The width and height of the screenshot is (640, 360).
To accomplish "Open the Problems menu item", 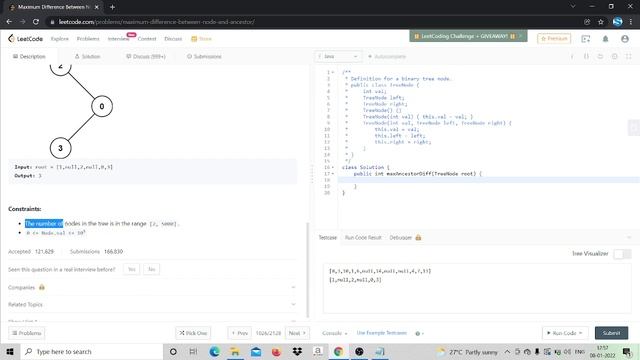I will coord(88,39).
